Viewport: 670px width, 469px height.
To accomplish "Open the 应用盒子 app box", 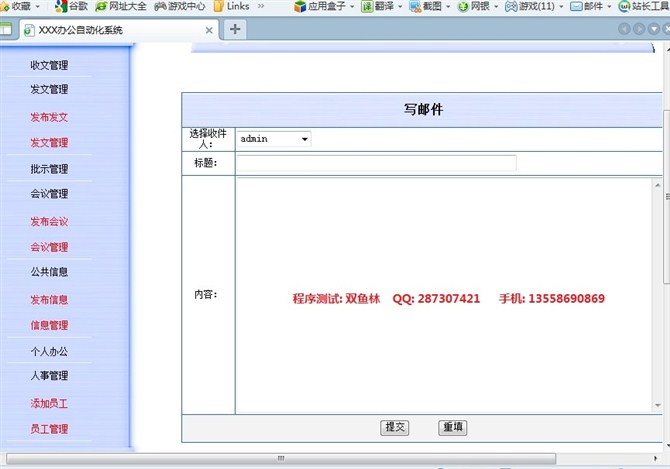I will pos(320,6).
